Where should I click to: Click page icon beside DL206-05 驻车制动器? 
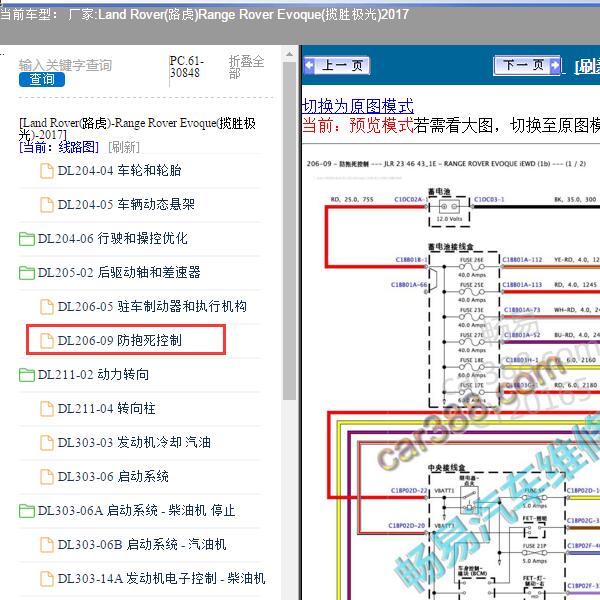tap(47, 307)
